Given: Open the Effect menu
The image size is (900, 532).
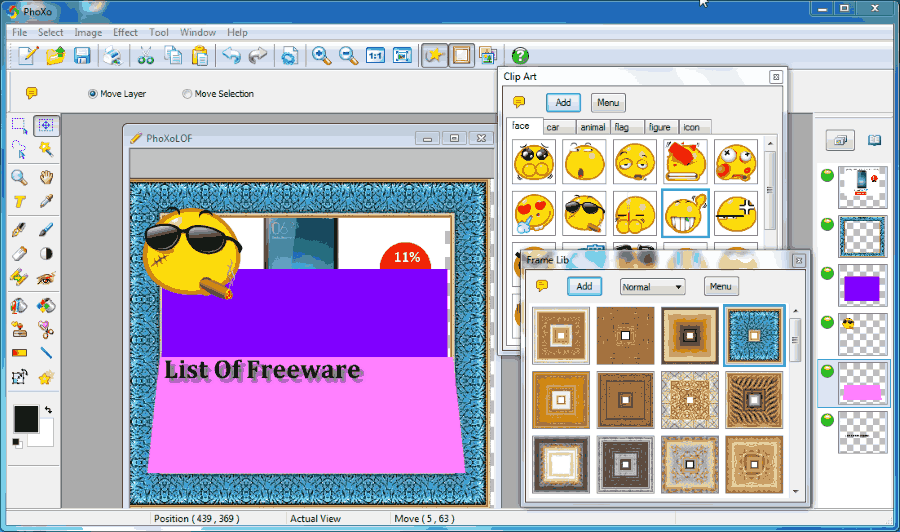Looking at the screenshot, I should (125, 32).
